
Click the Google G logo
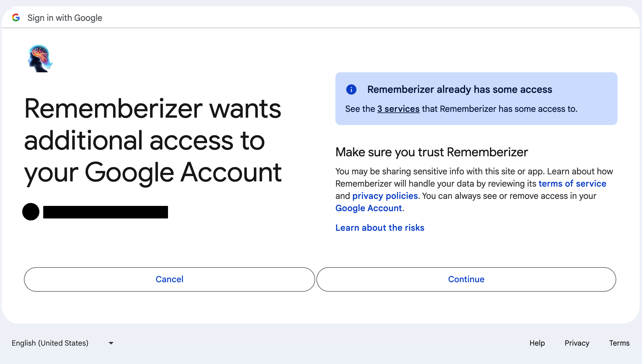(x=16, y=17)
